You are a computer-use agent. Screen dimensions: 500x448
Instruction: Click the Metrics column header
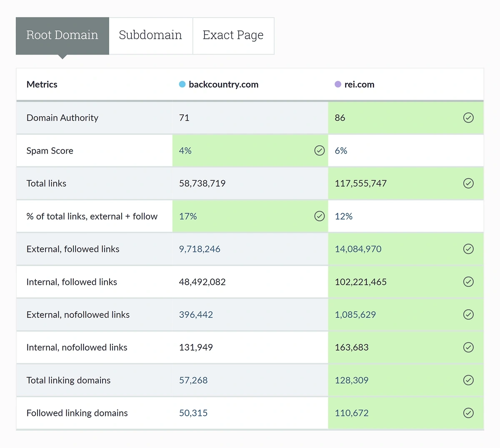pos(42,85)
